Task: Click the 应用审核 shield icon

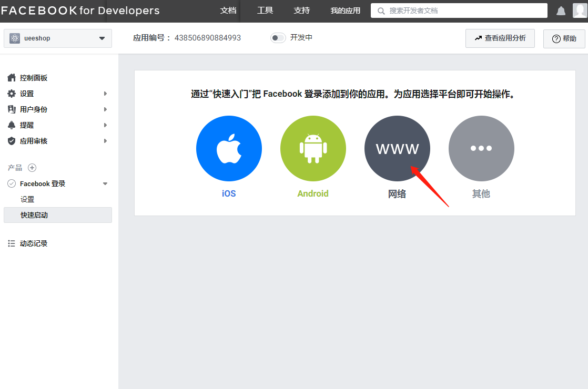Action: coord(12,141)
